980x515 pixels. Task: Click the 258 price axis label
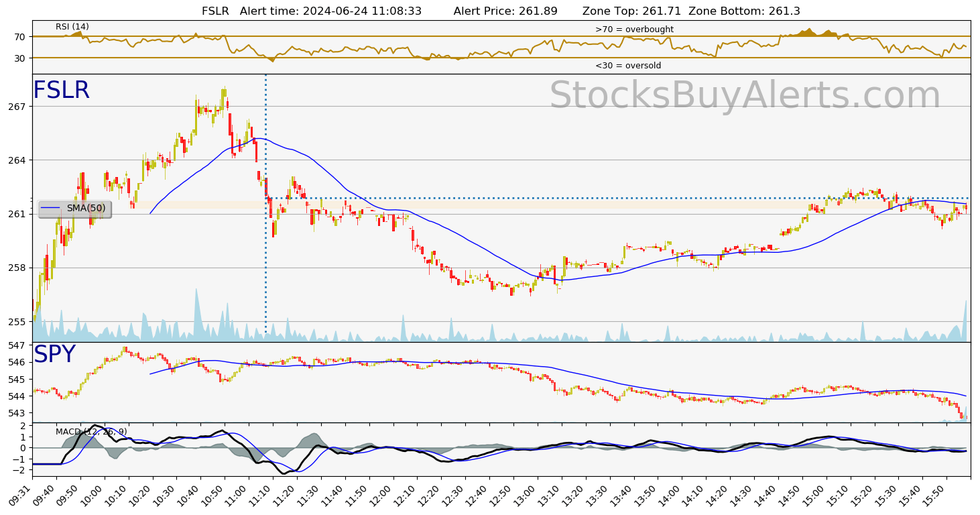pyautogui.click(x=17, y=268)
